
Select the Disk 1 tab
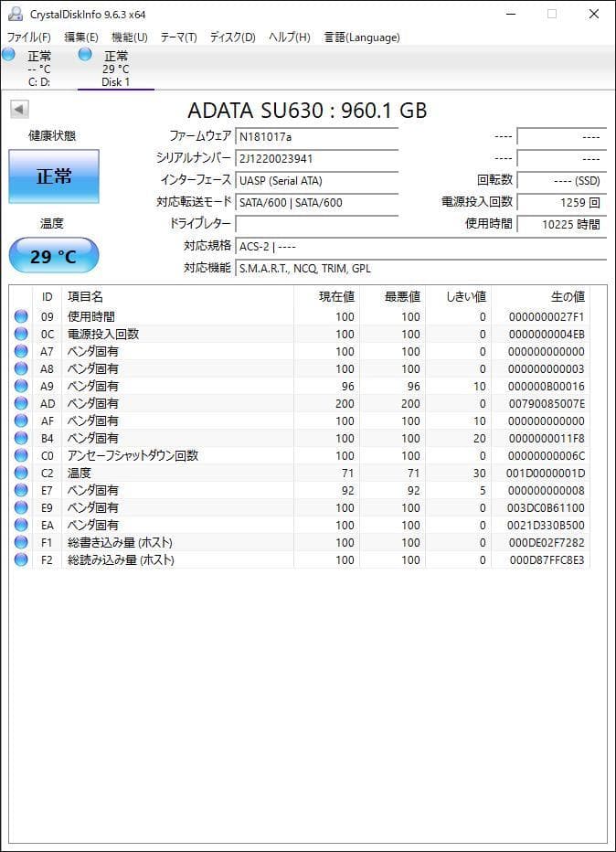coord(116,68)
